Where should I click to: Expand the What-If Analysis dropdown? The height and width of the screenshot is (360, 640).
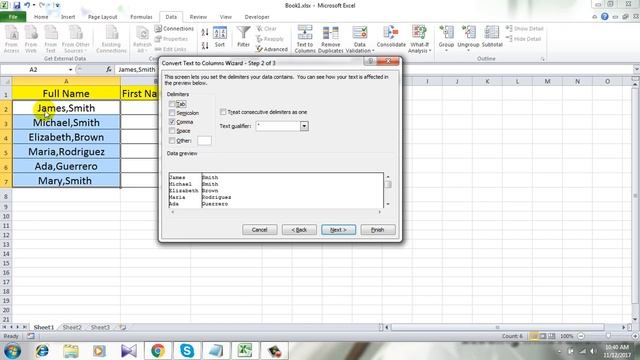click(430, 51)
